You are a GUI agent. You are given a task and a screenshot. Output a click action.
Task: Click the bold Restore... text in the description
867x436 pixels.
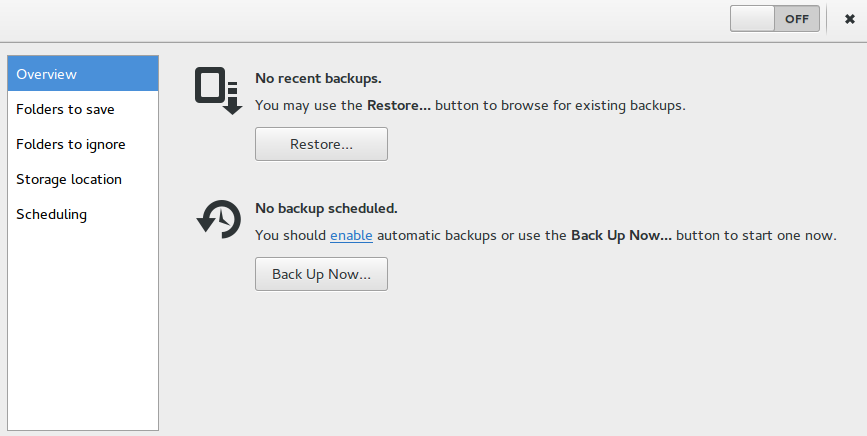tap(399, 106)
